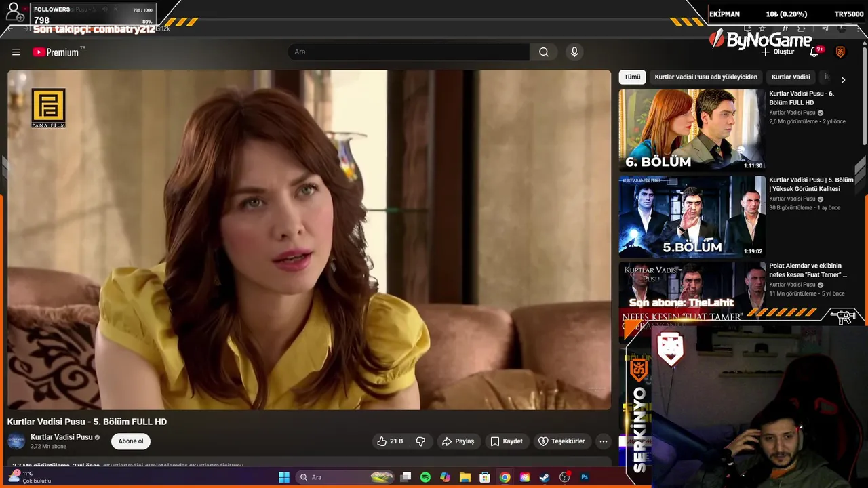Click '3,72 Mn abone' subscriber count
The image size is (868, 488).
pyautogui.click(x=48, y=447)
